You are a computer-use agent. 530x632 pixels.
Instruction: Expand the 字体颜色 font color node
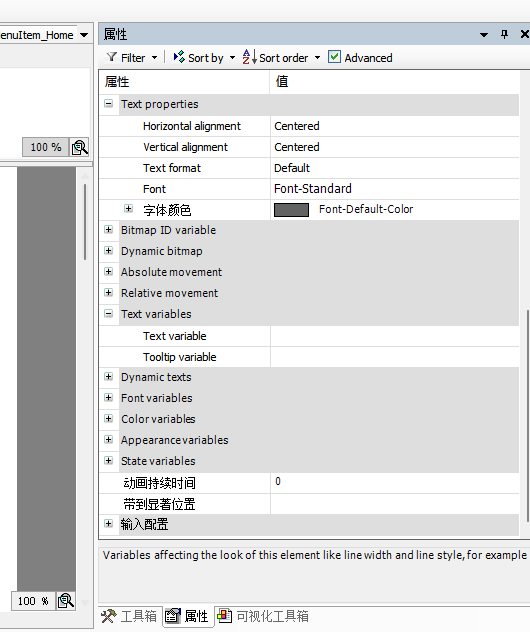128,209
